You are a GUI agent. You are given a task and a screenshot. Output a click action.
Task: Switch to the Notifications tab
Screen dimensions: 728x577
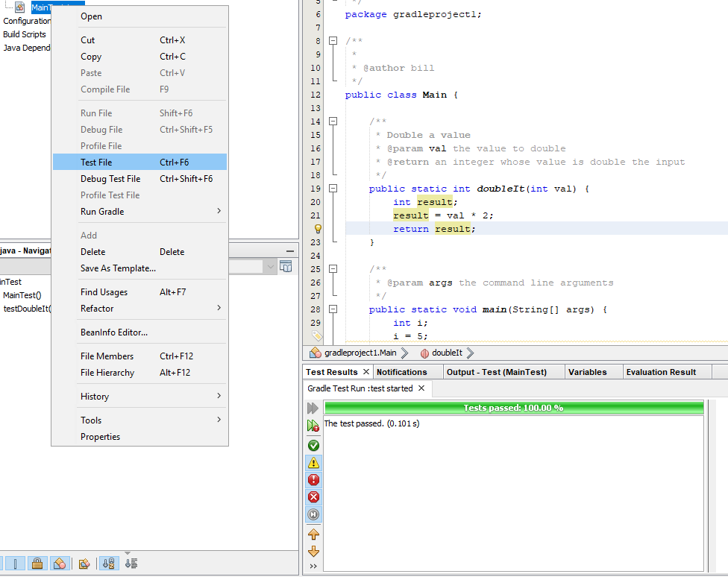tap(401, 372)
